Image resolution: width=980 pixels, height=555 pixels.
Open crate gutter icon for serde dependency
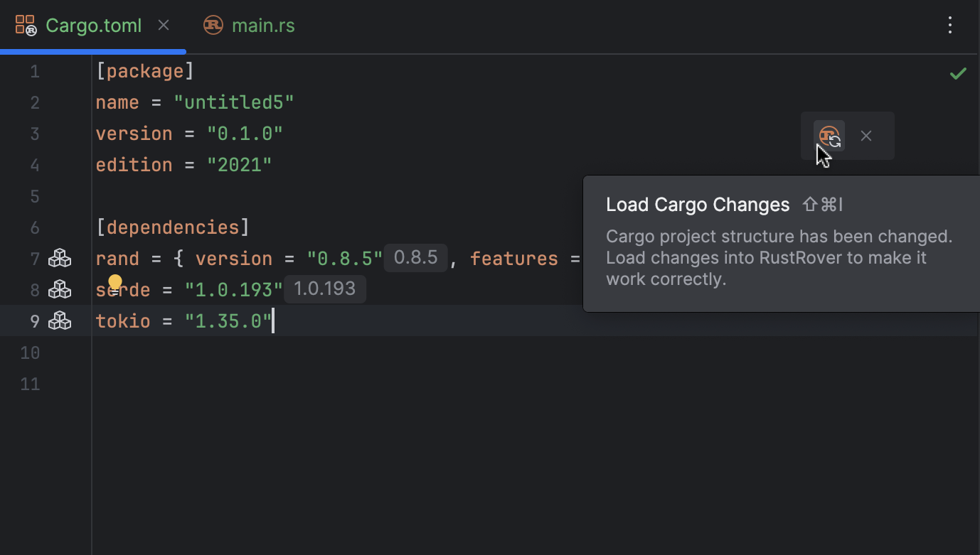[60, 290]
